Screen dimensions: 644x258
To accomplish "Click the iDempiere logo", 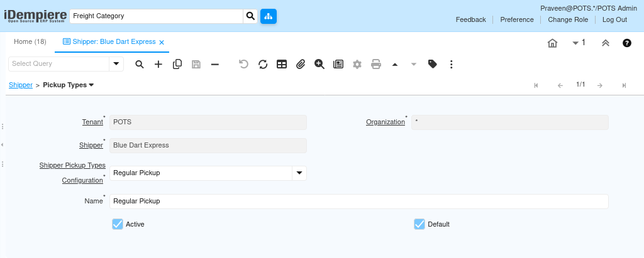I will 35,16.
